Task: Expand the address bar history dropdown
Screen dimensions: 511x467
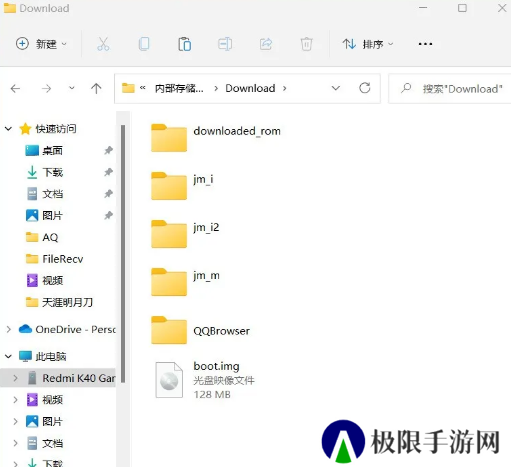Action: tap(336, 88)
